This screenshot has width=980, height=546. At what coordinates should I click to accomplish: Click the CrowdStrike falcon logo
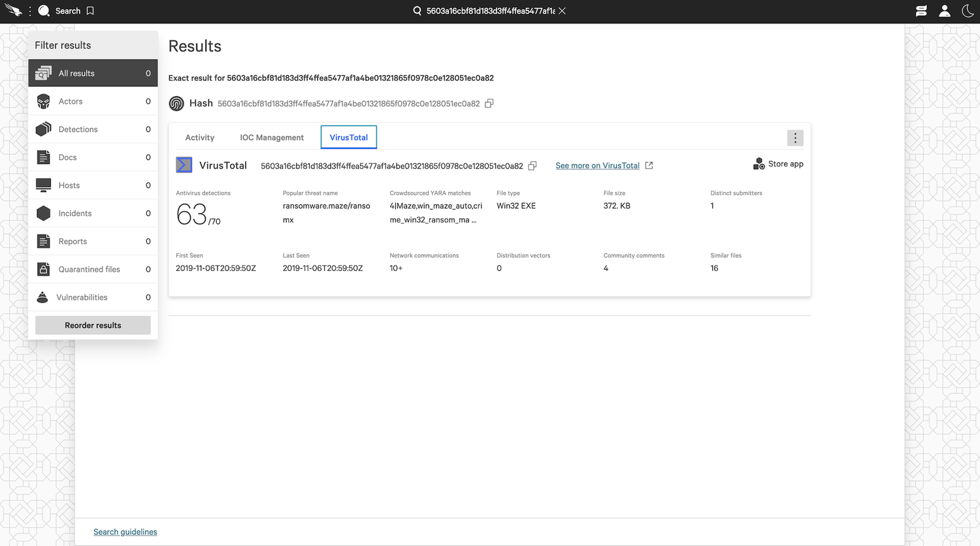pos(12,10)
